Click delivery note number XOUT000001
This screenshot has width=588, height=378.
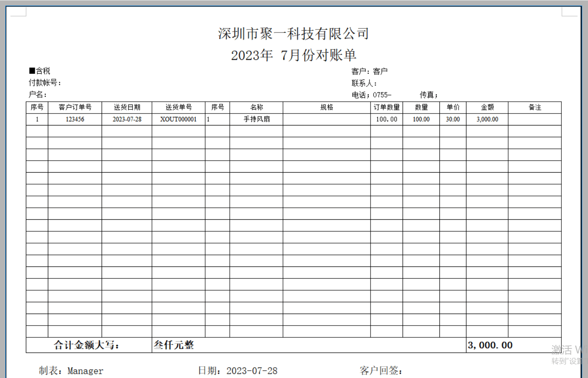(x=178, y=119)
